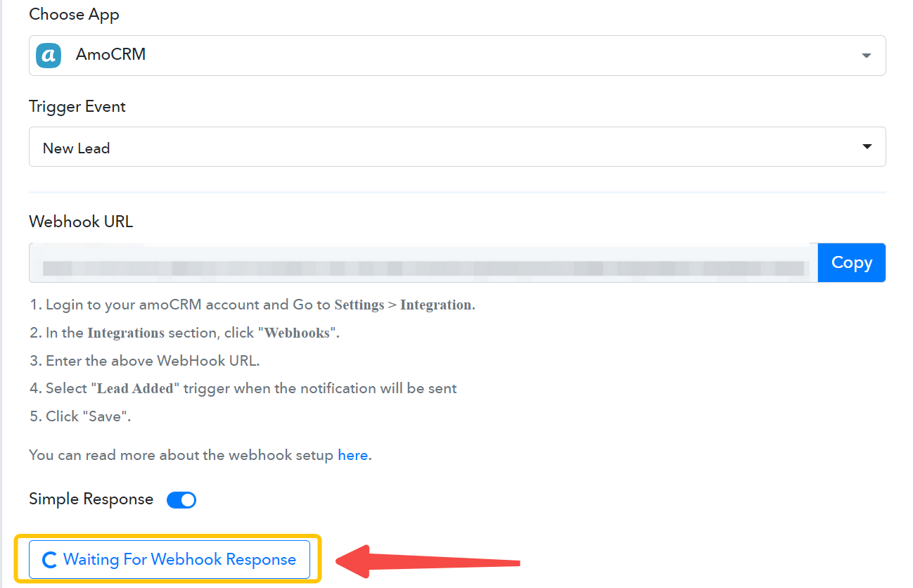Click the Waiting For Webhook Response button
913x588 pixels.
point(170,559)
